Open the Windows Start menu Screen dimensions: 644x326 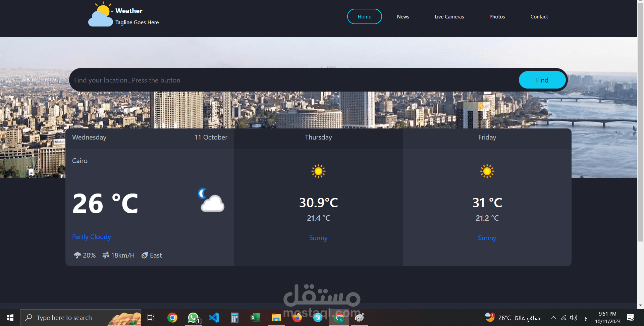click(10, 318)
